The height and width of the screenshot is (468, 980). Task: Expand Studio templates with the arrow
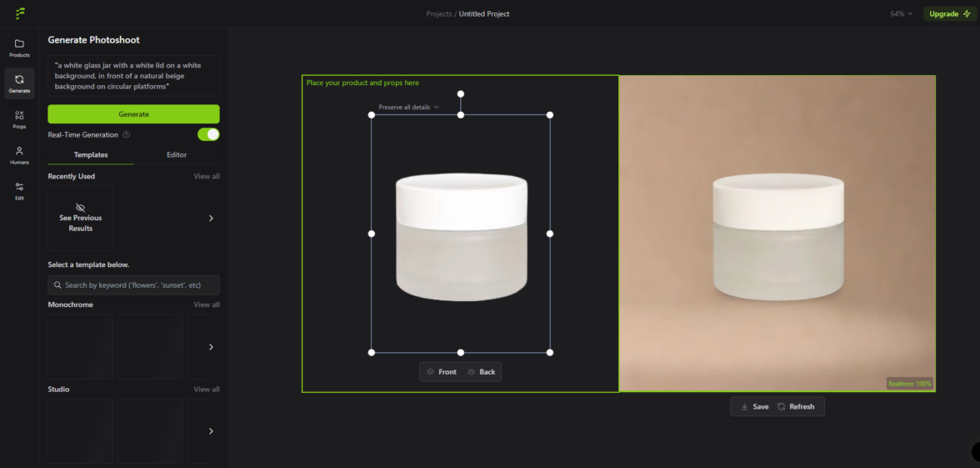[x=211, y=431]
